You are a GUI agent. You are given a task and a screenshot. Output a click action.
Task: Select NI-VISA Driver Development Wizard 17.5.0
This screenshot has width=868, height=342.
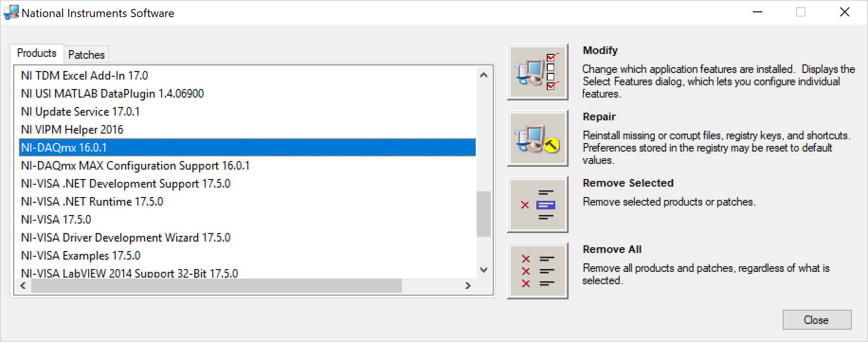point(247,237)
